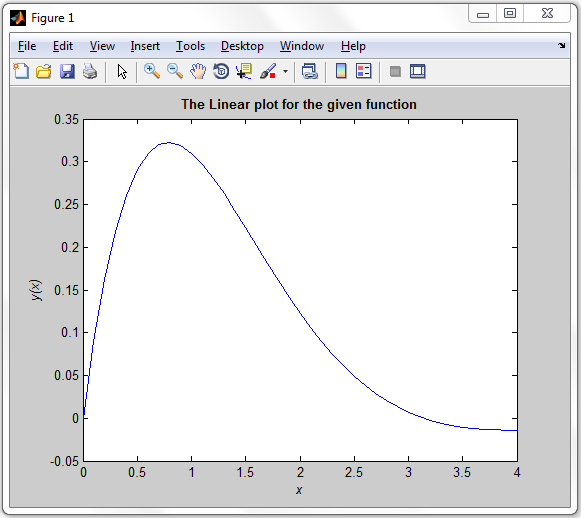Insert a legend using the toolbar icon
581x518 pixels.
(x=363, y=71)
